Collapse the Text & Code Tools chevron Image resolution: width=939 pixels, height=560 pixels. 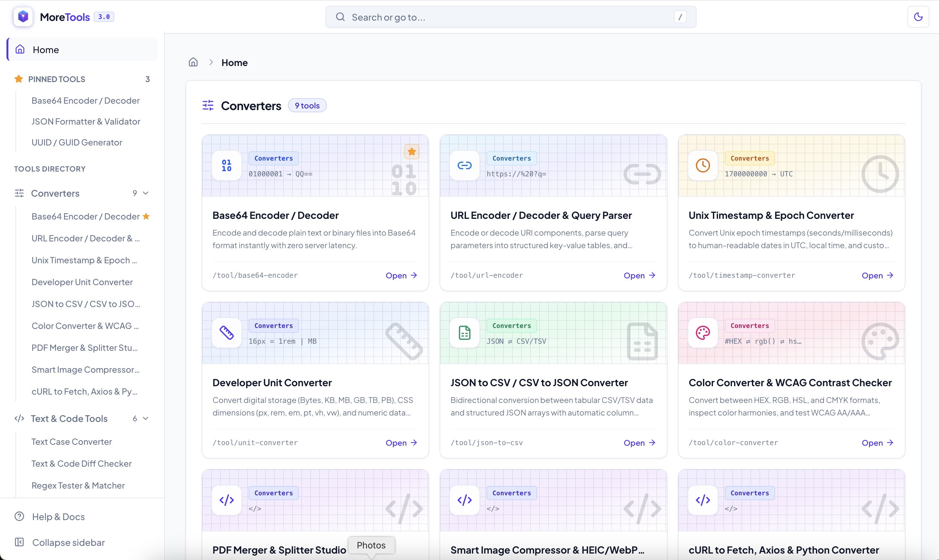tap(146, 418)
